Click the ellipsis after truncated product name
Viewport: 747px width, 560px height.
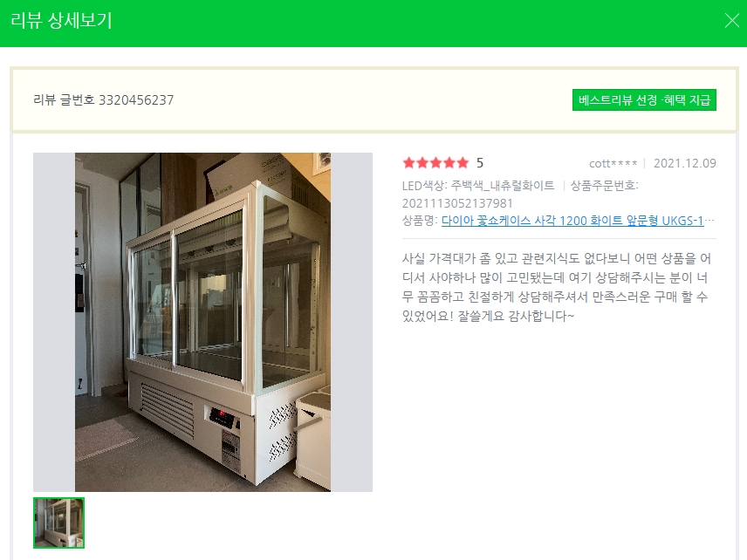click(x=709, y=221)
